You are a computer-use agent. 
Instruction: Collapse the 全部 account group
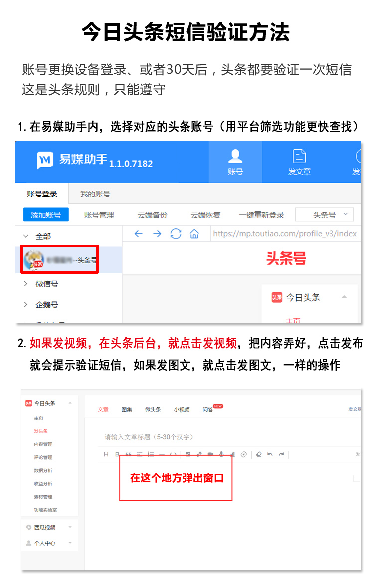(26, 236)
